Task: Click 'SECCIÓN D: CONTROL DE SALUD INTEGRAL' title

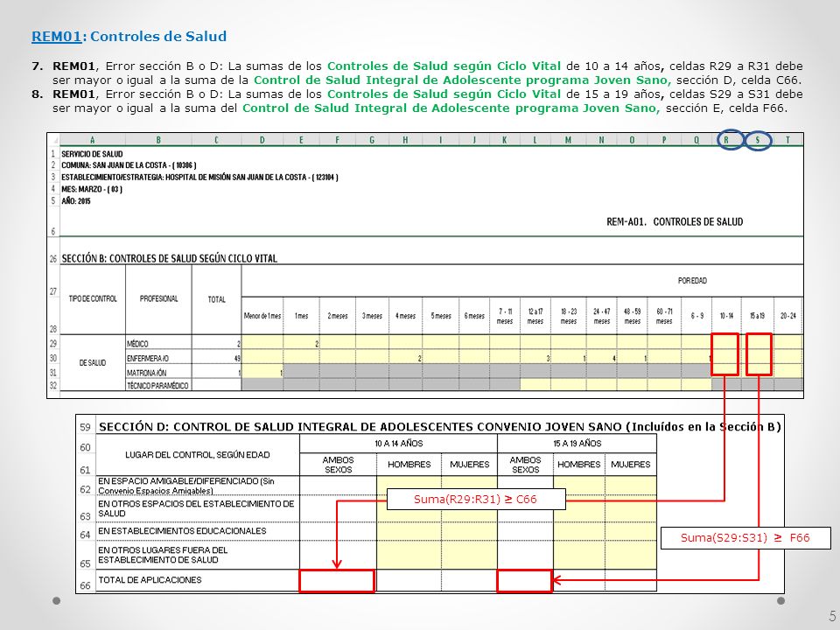Action: pos(440,427)
